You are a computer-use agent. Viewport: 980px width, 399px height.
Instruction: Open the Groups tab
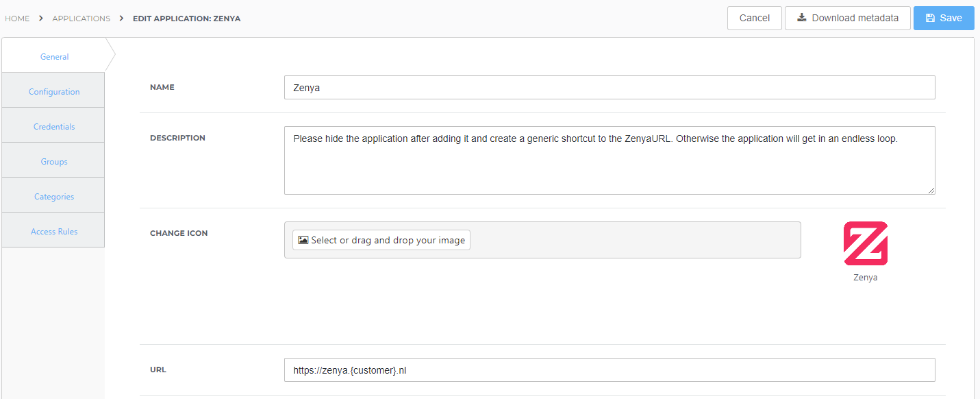pyautogui.click(x=54, y=162)
